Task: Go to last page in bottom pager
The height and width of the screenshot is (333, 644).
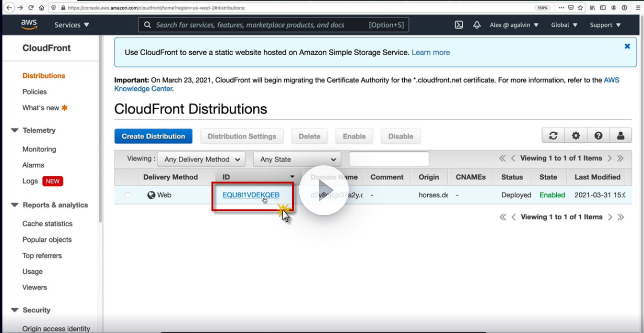Action: pyautogui.click(x=621, y=217)
